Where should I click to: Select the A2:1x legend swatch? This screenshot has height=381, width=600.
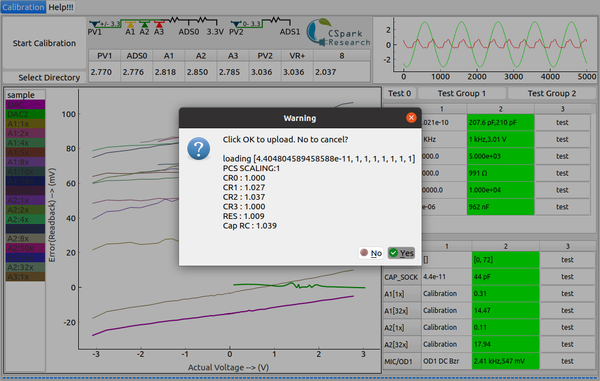pos(26,200)
